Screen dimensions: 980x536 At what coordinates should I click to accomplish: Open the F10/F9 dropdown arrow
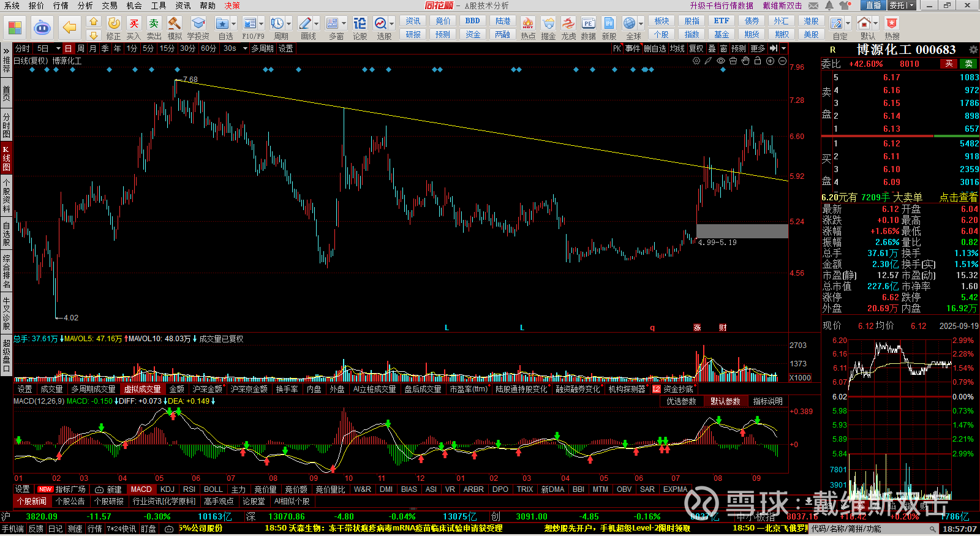click(x=262, y=24)
